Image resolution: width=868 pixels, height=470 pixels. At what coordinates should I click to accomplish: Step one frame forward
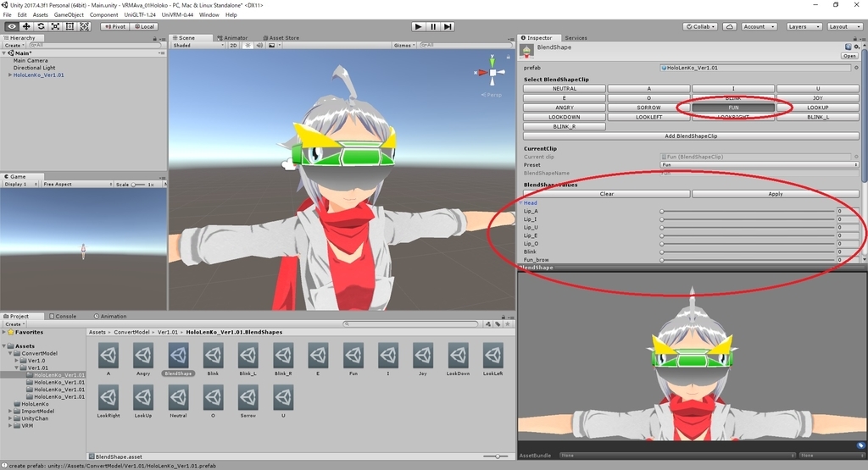[448, 26]
